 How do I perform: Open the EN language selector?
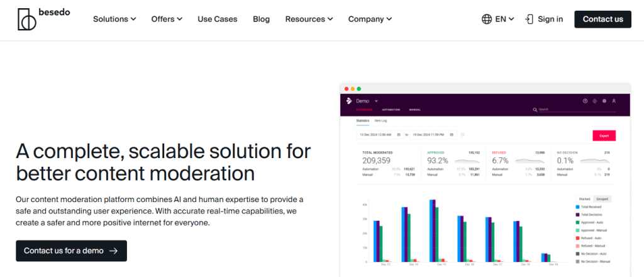point(504,19)
